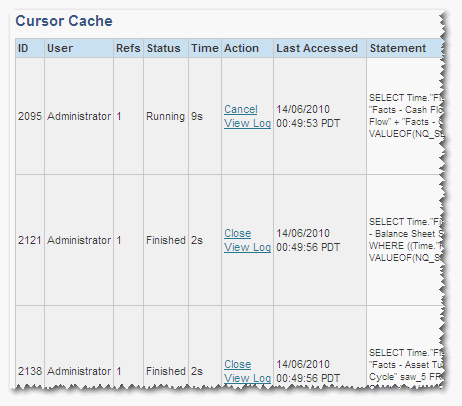462x406 pixels.
Task: Select the SQL statement of query 2095
Action: [x=406, y=116]
